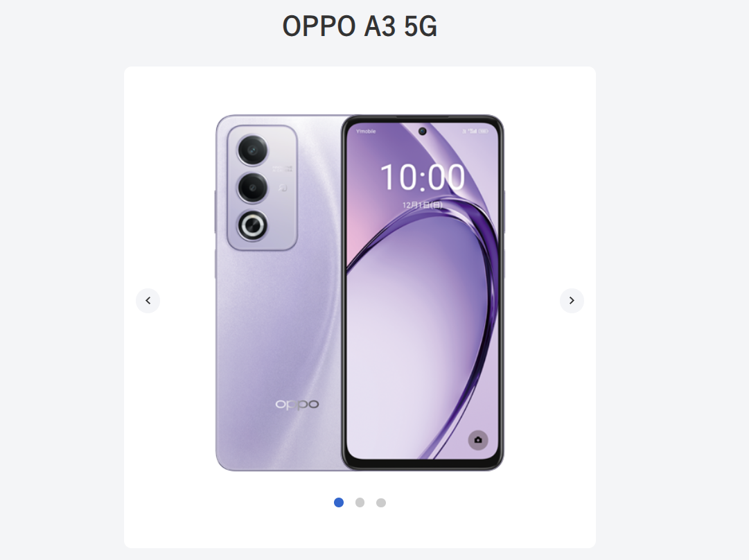Click the top rear camera lens
This screenshot has height=560, width=749.
click(253, 151)
